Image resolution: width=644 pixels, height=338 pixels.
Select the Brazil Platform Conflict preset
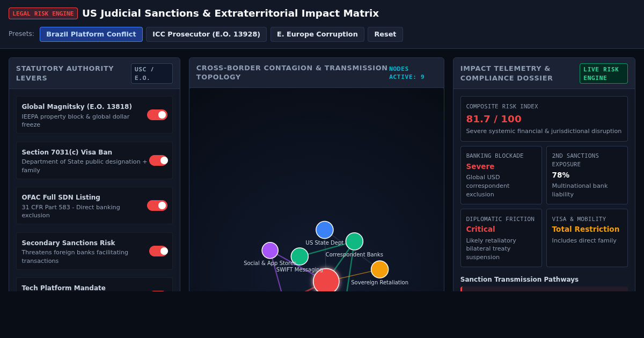click(x=91, y=34)
